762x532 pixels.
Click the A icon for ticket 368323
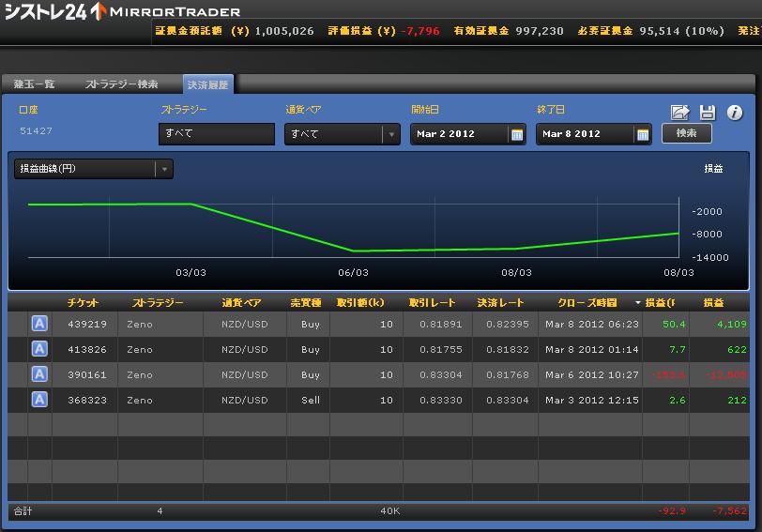(x=39, y=400)
